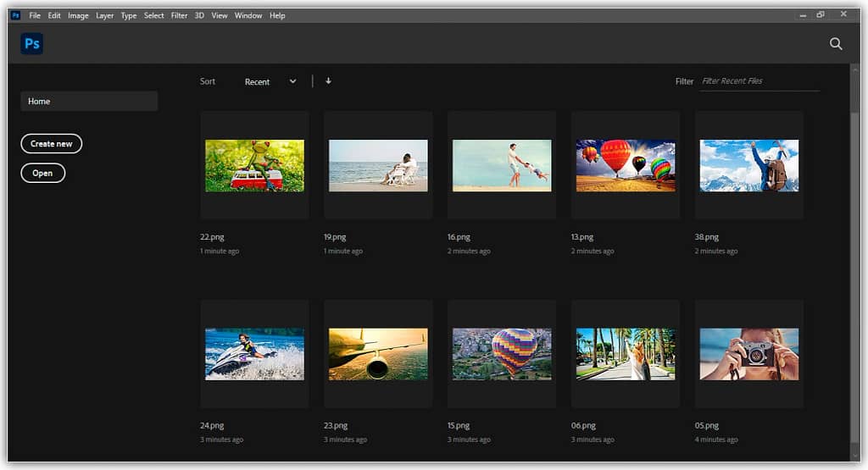Viewport: 868px width, 470px height.
Task: Open the Filter menu
Action: pos(180,15)
